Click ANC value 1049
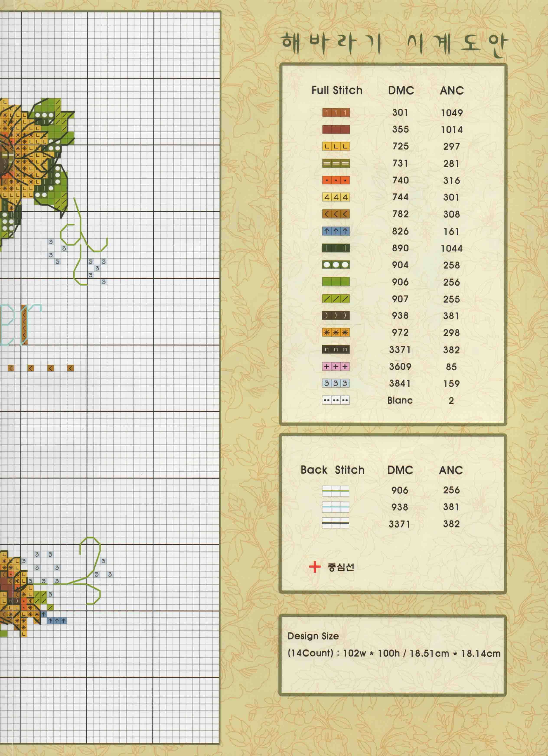Image resolution: width=548 pixels, height=756 pixels. tap(452, 113)
